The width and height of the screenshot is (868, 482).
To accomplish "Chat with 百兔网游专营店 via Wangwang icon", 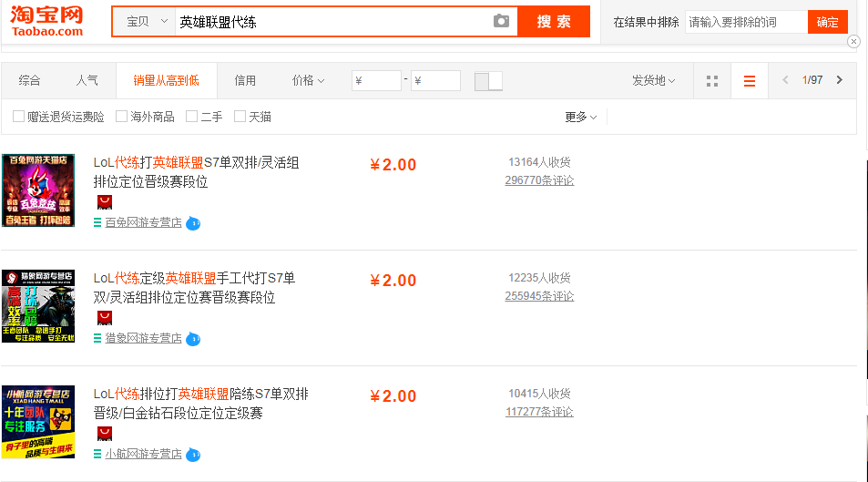I will tap(193, 223).
